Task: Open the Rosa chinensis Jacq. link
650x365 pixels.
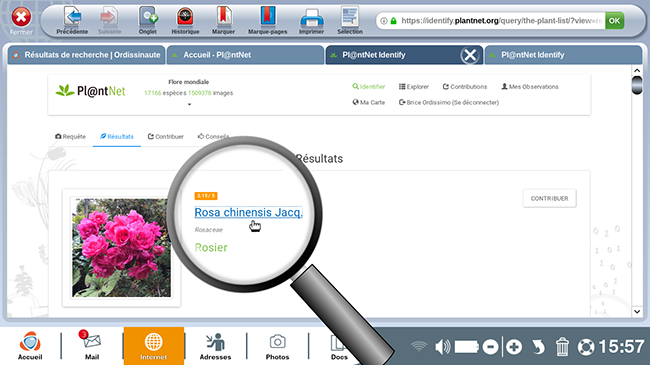Action: 248,212
